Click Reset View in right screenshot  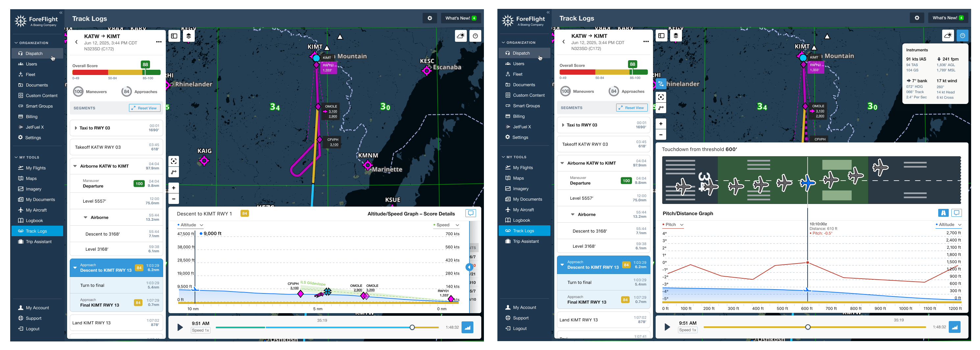[632, 108]
